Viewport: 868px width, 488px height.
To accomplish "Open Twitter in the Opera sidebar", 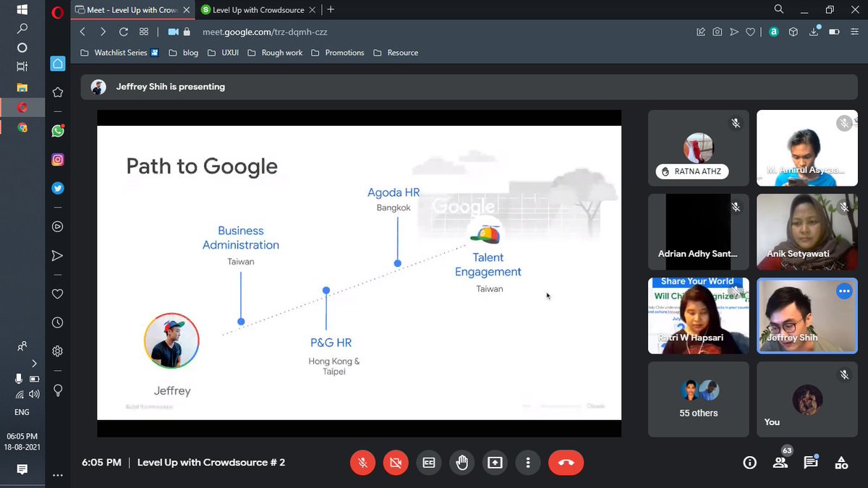I will point(58,188).
